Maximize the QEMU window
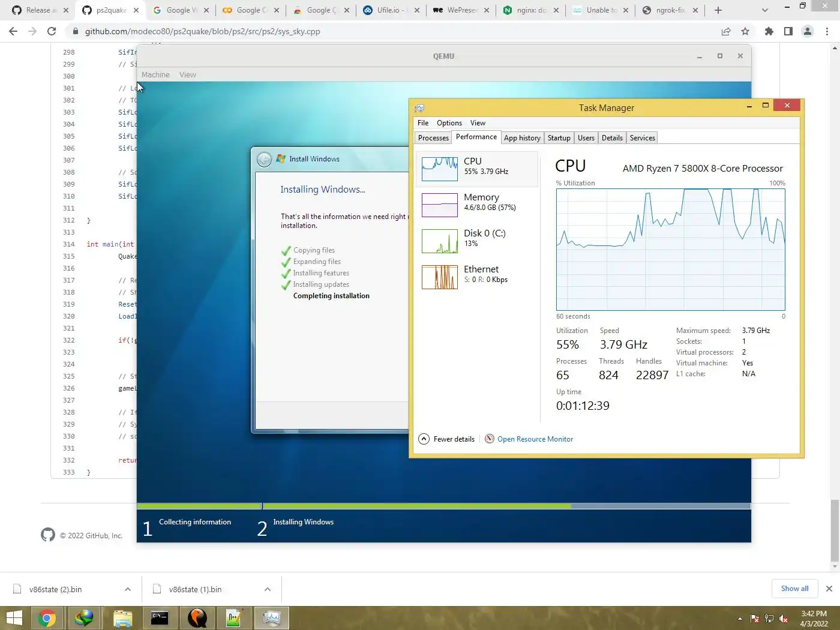The width and height of the screenshot is (840, 630). point(720,56)
